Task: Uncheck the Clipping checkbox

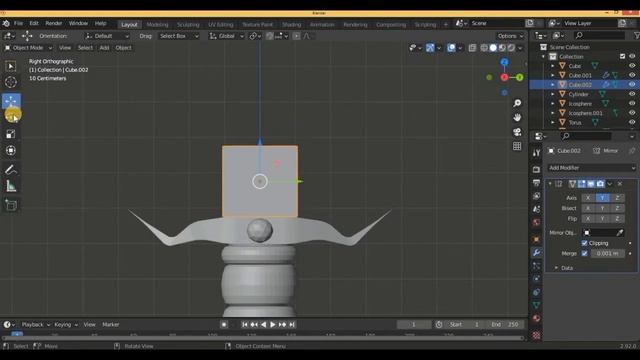Action: (584, 243)
